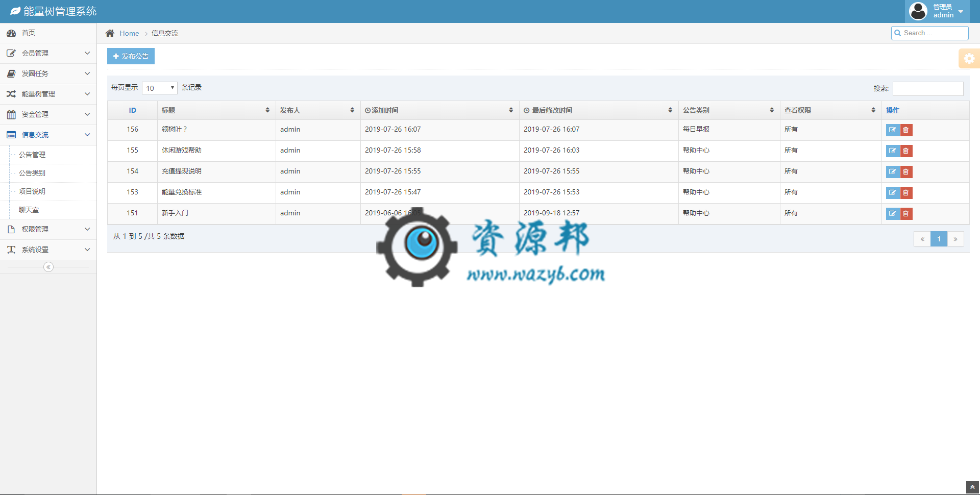Viewport: 980px width, 495px height.
Task: Edit the 新手入门 announcement
Action: [892, 214]
